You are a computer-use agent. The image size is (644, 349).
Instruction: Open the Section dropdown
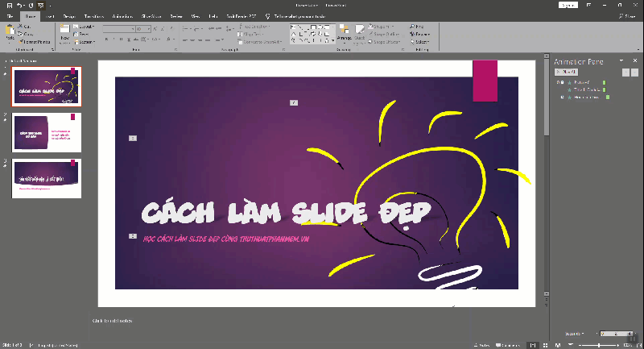click(x=85, y=42)
